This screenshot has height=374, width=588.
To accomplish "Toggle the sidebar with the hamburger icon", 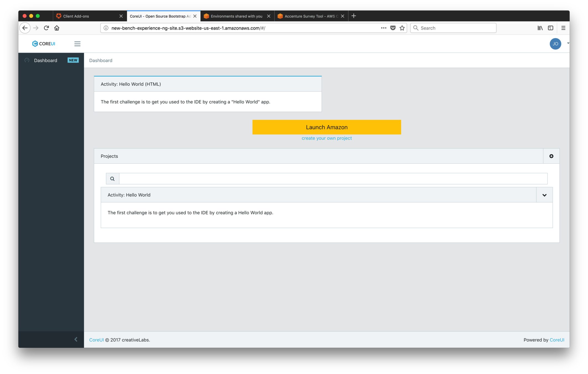I will tap(77, 44).
